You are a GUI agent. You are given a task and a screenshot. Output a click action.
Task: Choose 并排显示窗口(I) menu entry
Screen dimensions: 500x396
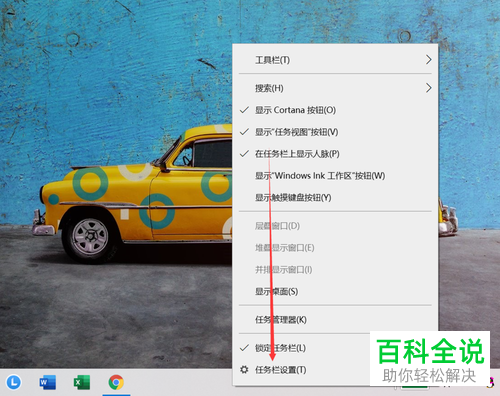335,270
